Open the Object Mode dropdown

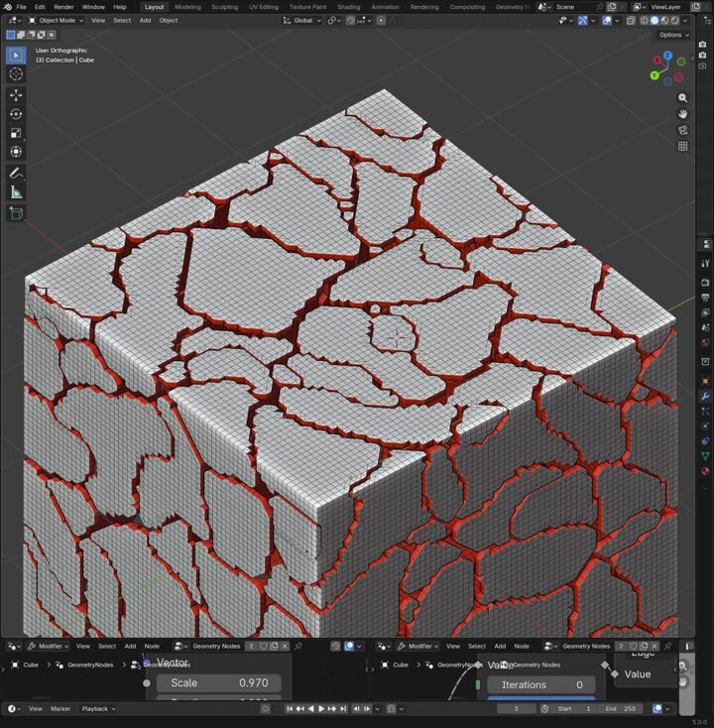tap(57, 21)
